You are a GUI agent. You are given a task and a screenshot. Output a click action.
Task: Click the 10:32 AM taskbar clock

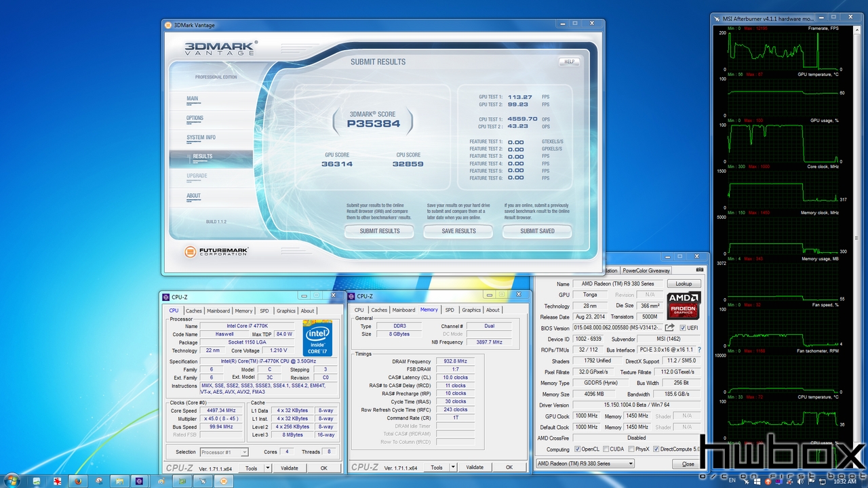coord(845,481)
